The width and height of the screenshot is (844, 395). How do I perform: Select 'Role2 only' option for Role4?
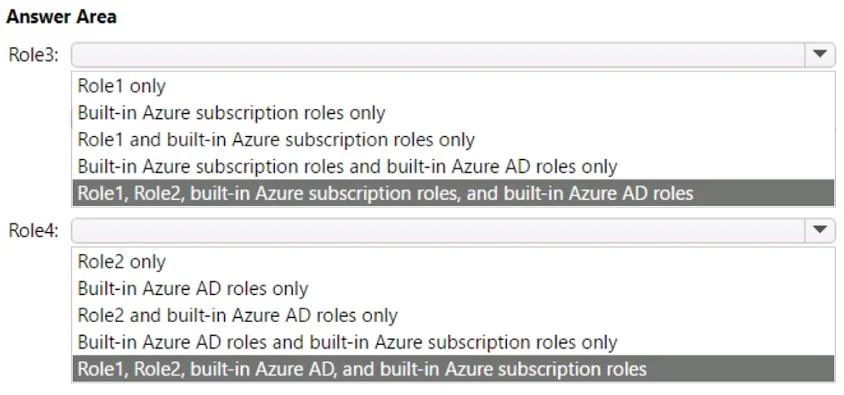point(453,262)
